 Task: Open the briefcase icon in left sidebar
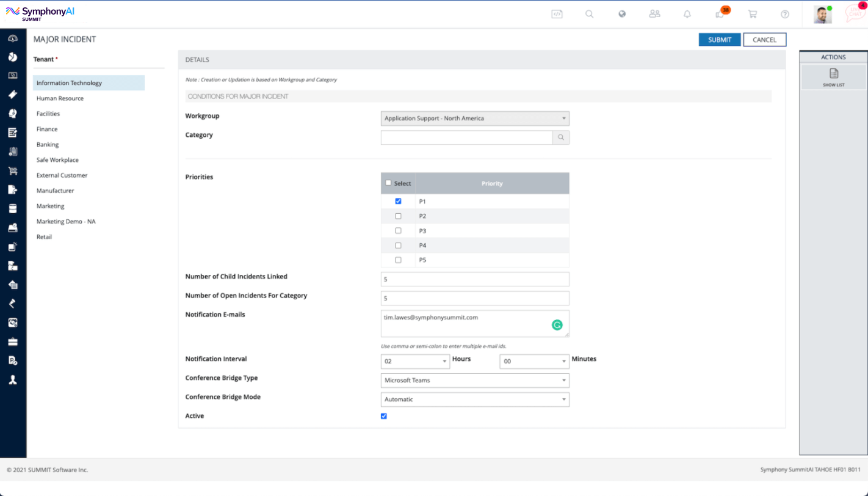point(12,341)
